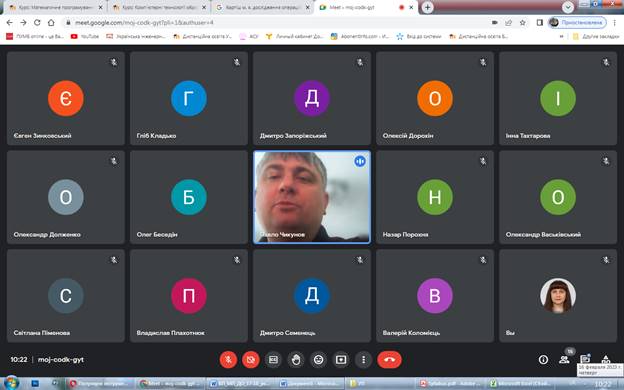
Task: Click the Present now screen icon
Action: [x=341, y=360]
